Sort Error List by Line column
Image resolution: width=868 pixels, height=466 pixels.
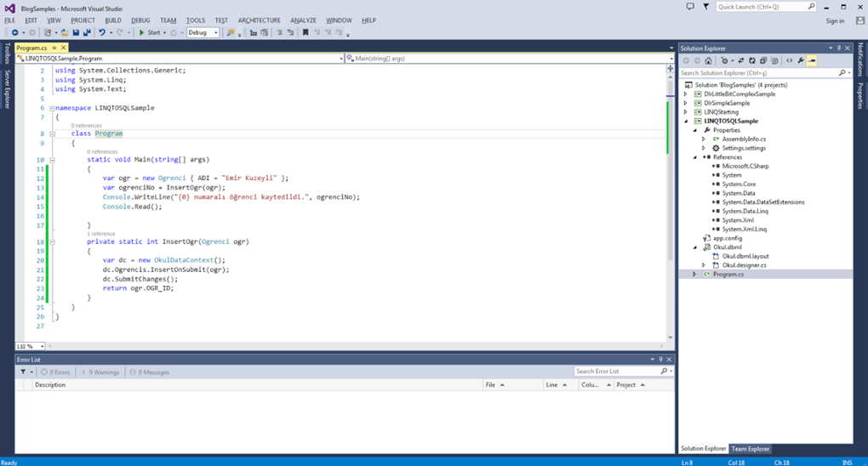[560, 385]
